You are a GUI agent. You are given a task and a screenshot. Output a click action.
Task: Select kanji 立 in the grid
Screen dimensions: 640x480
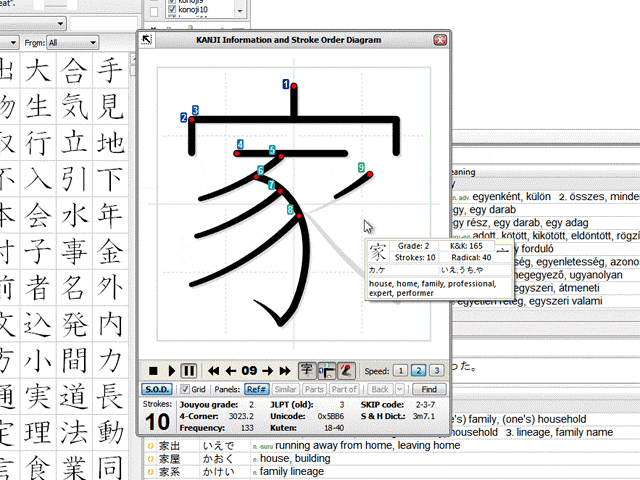[74, 142]
